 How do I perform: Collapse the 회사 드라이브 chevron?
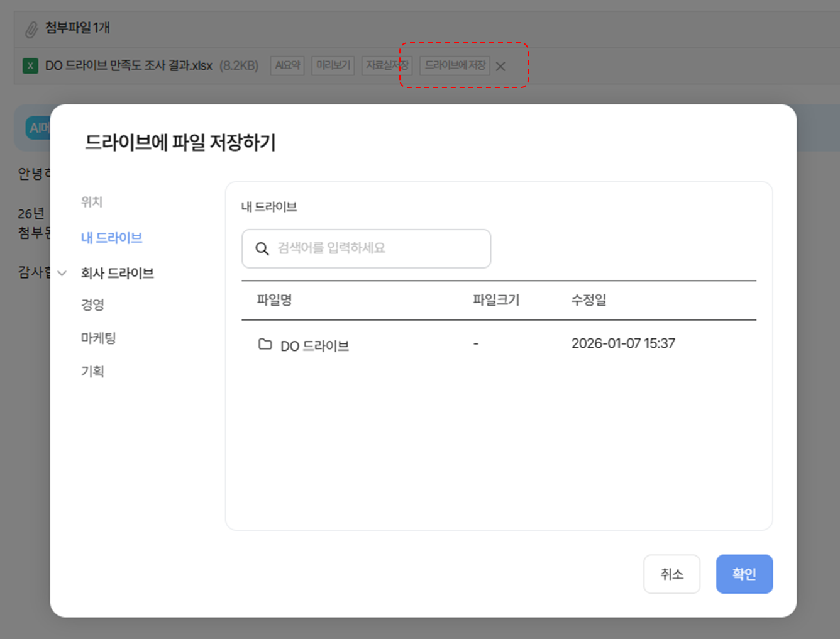point(62,273)
